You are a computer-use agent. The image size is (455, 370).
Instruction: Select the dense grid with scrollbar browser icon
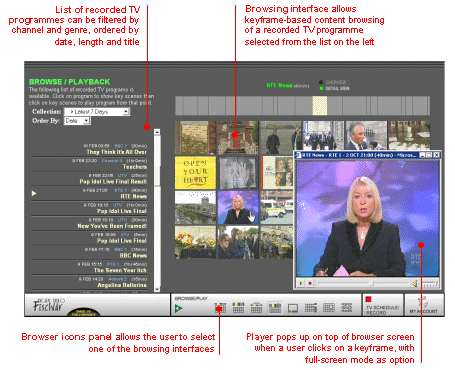pyautogui.click(x=310, y=308)
